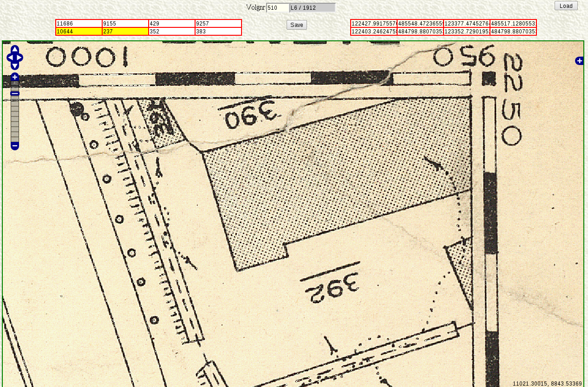This screenshot has height=387, width=588.
Task: Click the coordinate cell starting 122403.24
Action: [x=374, y=32]
